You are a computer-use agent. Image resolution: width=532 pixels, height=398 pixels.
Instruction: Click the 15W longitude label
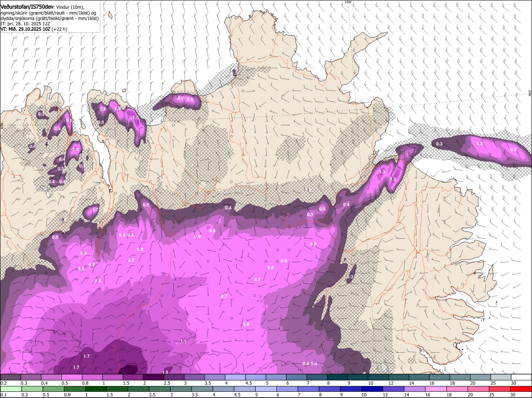pyautogui.click(x=348, y=2)
